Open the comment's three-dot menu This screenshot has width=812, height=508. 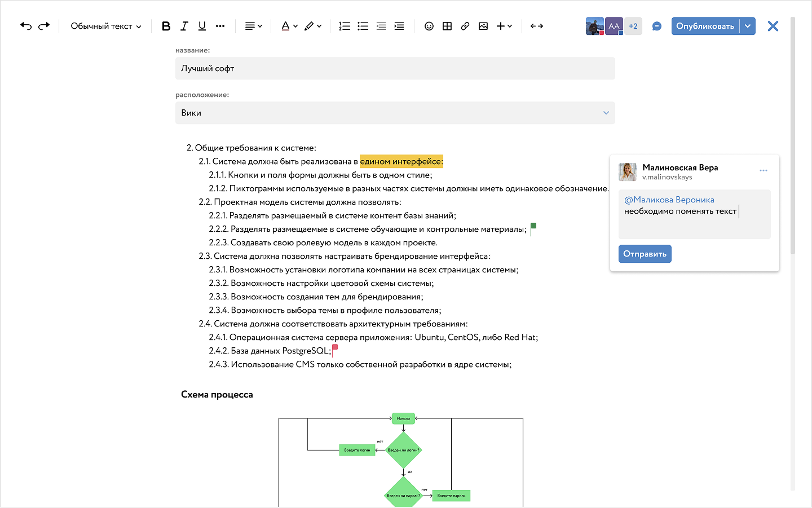pos(764,170)
